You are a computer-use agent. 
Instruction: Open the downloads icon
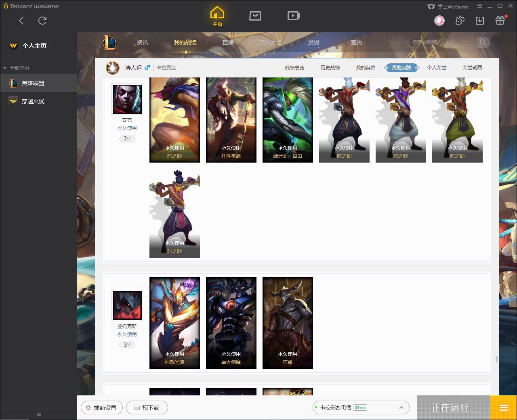(480, 20)
